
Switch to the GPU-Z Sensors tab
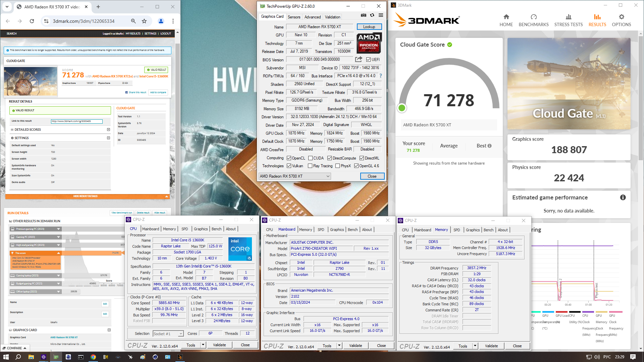[x=294, y=17]
